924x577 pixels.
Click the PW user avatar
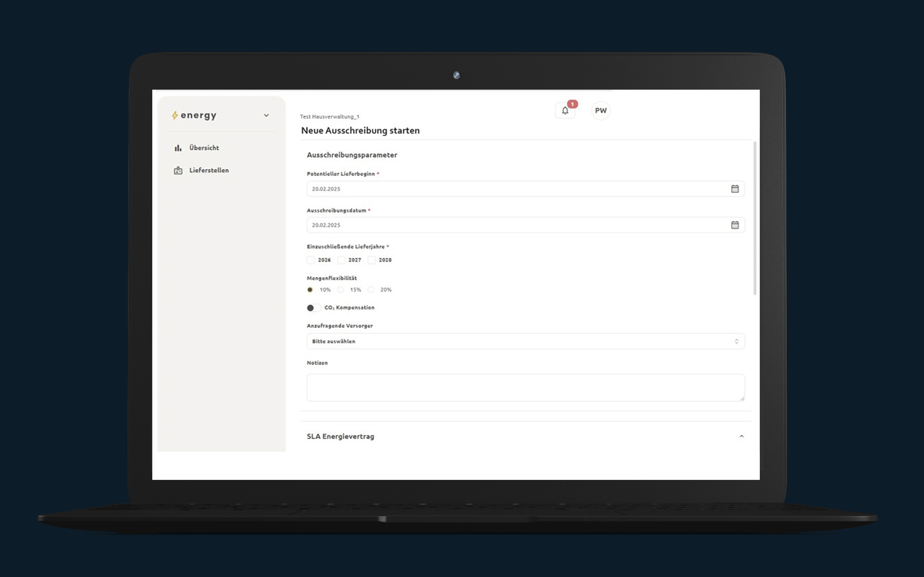point(600,110)
